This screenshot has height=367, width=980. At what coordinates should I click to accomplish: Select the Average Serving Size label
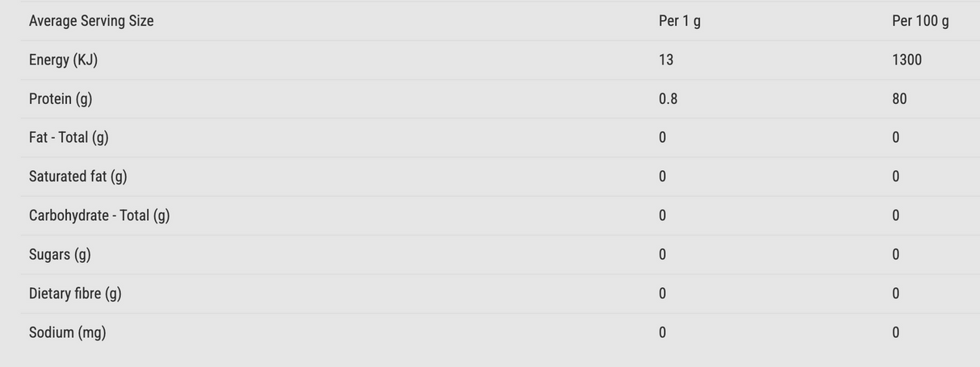coord(91,21)
